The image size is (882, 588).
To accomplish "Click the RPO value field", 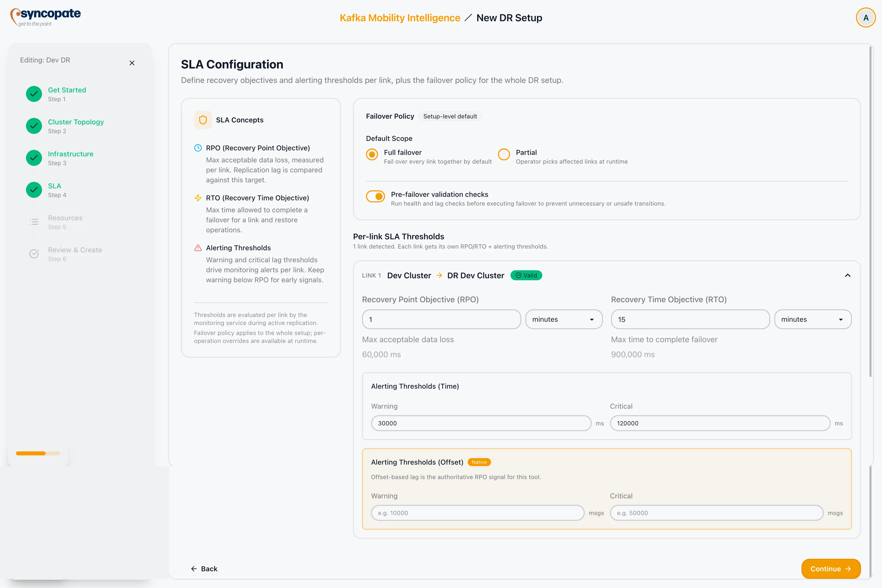I will 441,319.
